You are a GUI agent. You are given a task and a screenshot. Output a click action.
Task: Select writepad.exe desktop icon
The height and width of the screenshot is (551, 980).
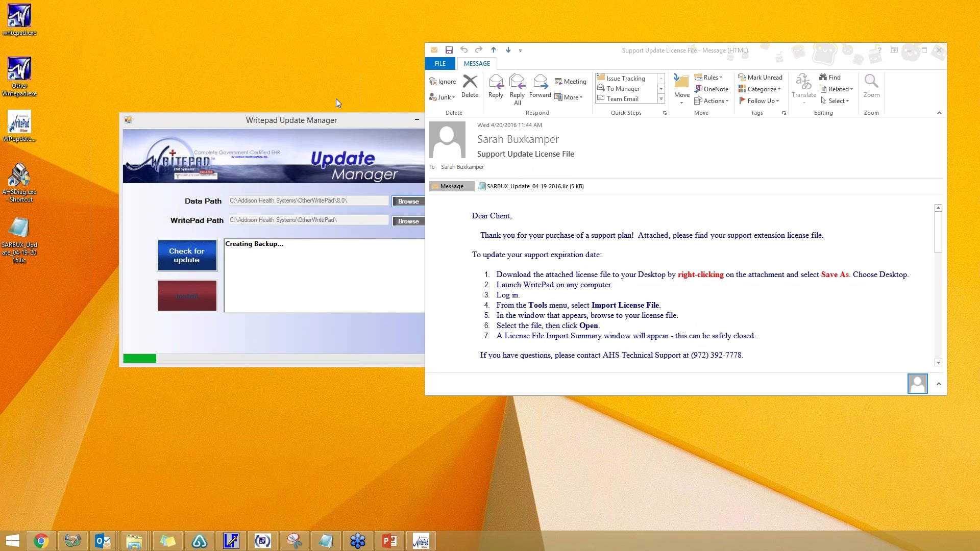[19, 20]
